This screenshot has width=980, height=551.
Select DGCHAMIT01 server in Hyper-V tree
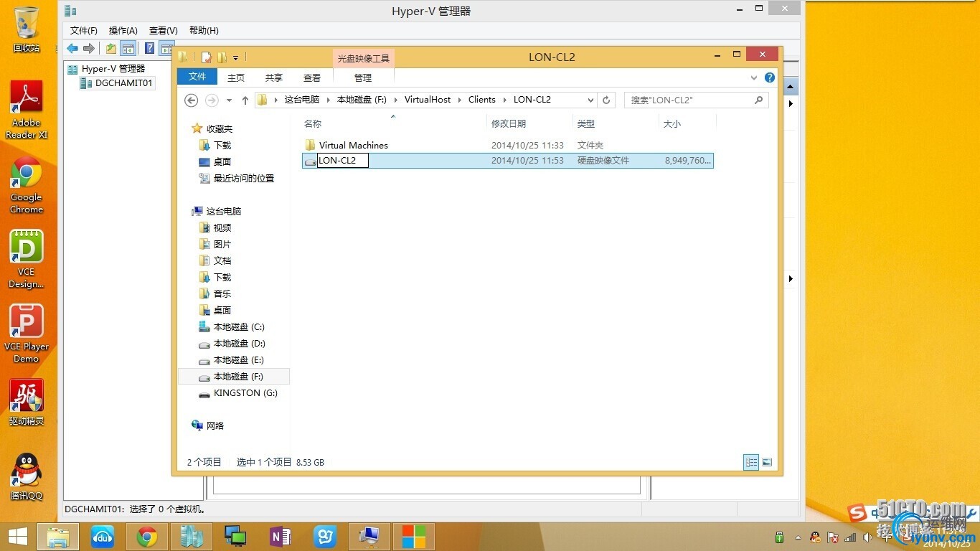(123, 83)
